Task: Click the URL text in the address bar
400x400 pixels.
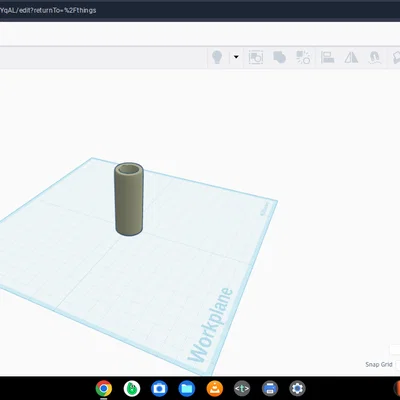Action: (48, 10)
